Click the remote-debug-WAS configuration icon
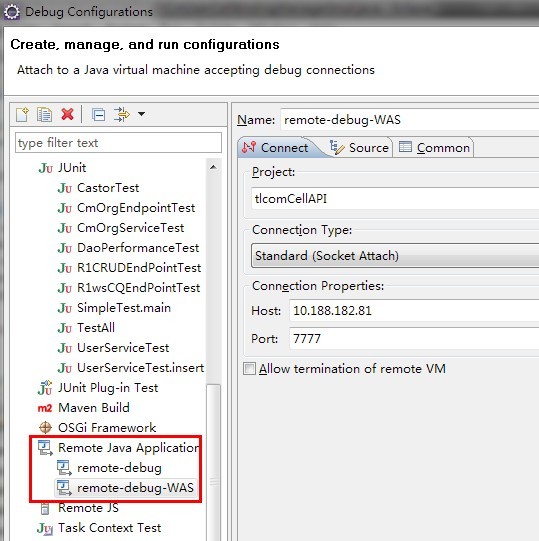 [x=64, y=488]
